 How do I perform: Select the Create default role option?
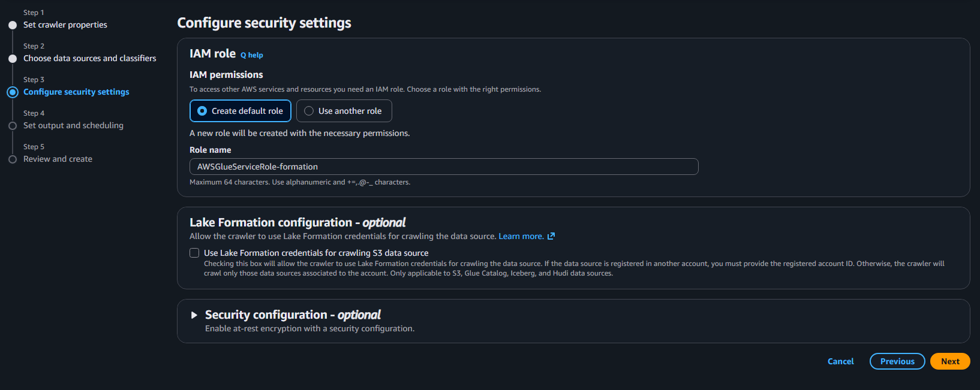click(241, 111)
